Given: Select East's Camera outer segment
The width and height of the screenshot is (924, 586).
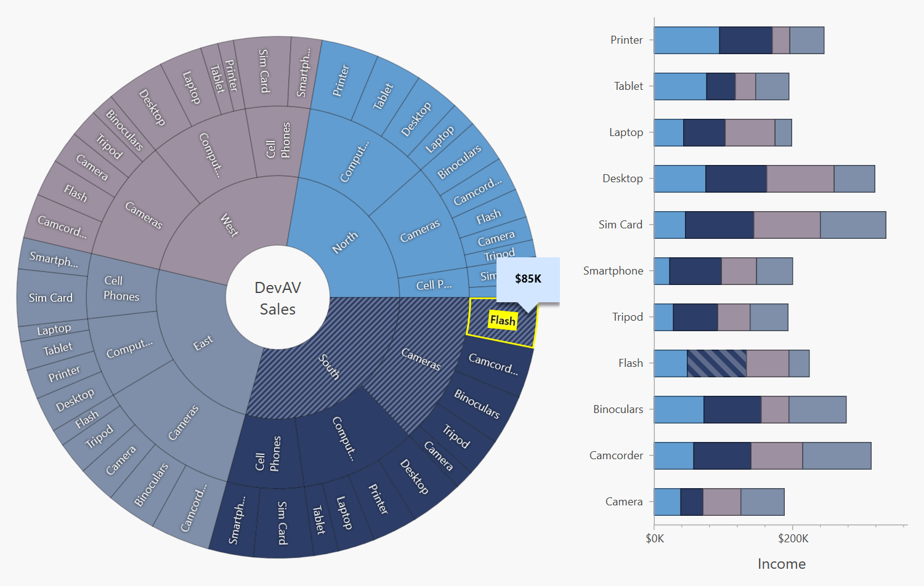Looking at the screenshot, I should coord(121,460).
